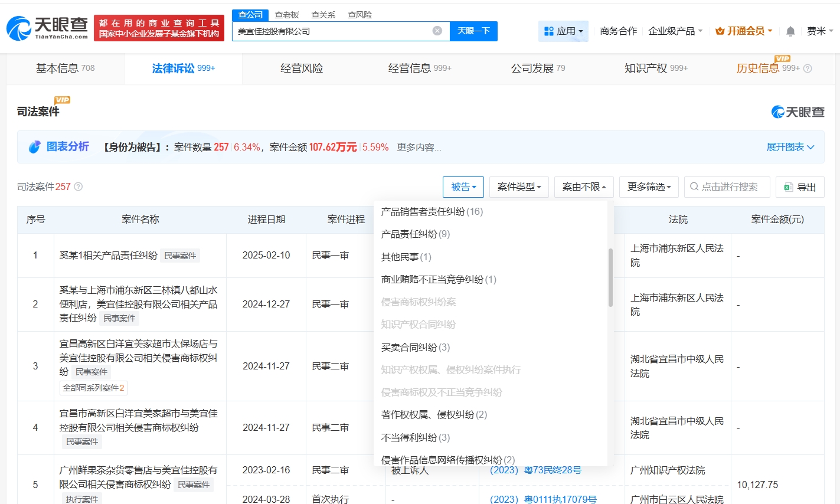Image resolution: width=840 pixels, height=504 pixels.
Task: Click the 图表分析 chart analysis icon
Action: click(35, 146)
